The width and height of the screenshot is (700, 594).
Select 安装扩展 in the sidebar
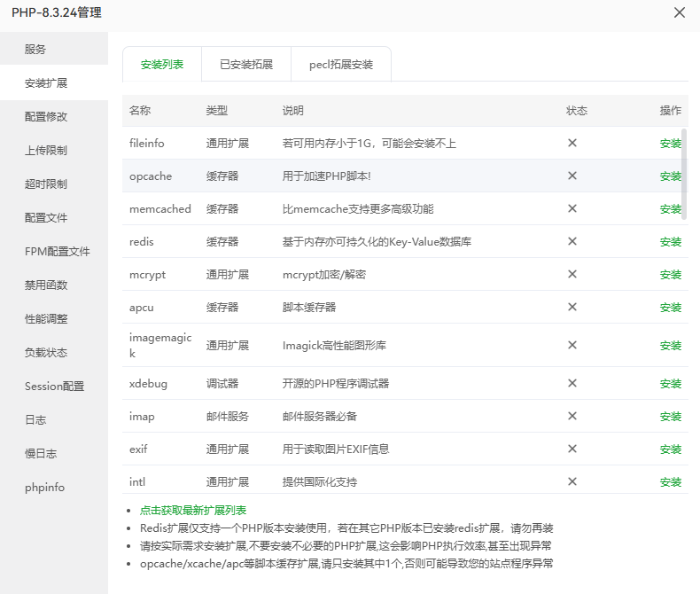[x=54, y=83]
